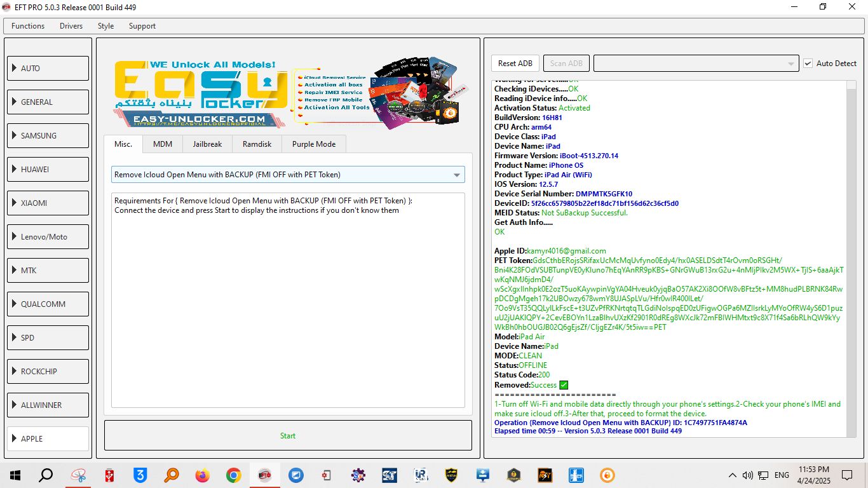Click the IOS Version 12.5.7 line
Screen dimensions: 868x488
tap(526, 184)
